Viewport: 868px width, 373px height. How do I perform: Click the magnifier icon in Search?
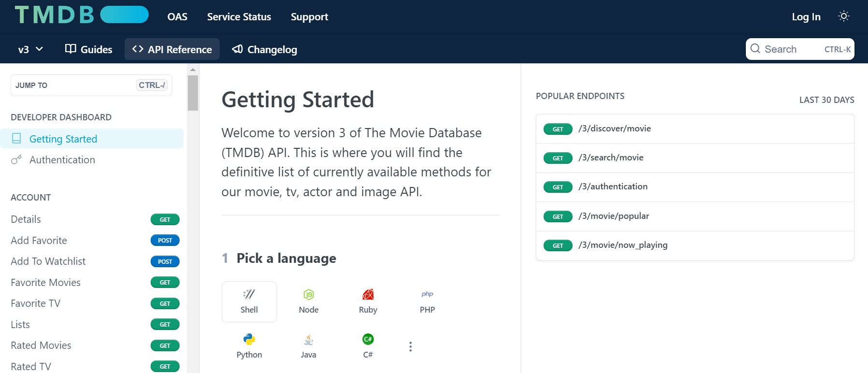756,49
